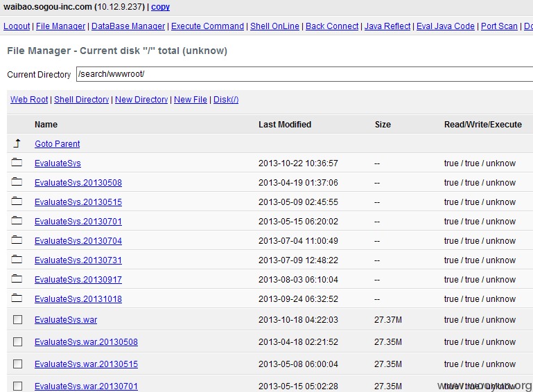Open the DataBase Manager menu link

click(x=128, y=26)
